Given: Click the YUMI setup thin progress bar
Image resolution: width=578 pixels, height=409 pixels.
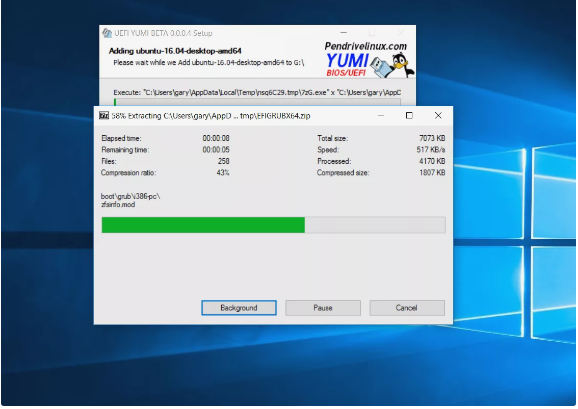Looking at the screenshot, I should tap(257, 102).
